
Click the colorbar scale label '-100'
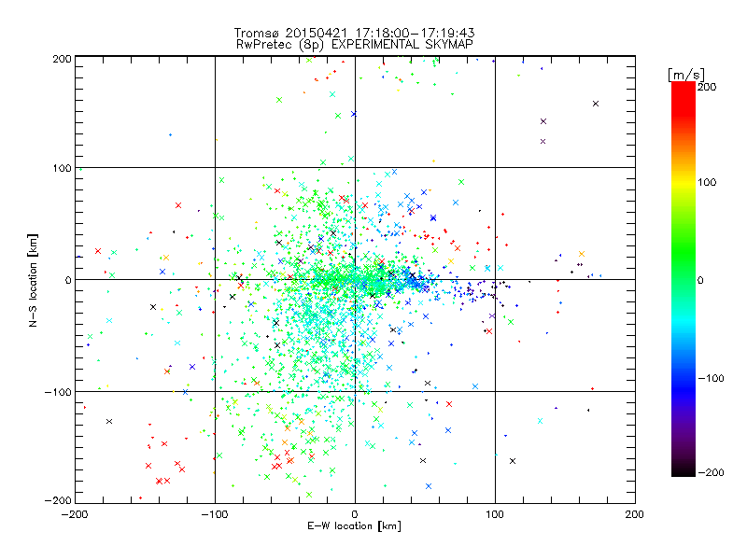pyautogui.click(x=711, y=378)
